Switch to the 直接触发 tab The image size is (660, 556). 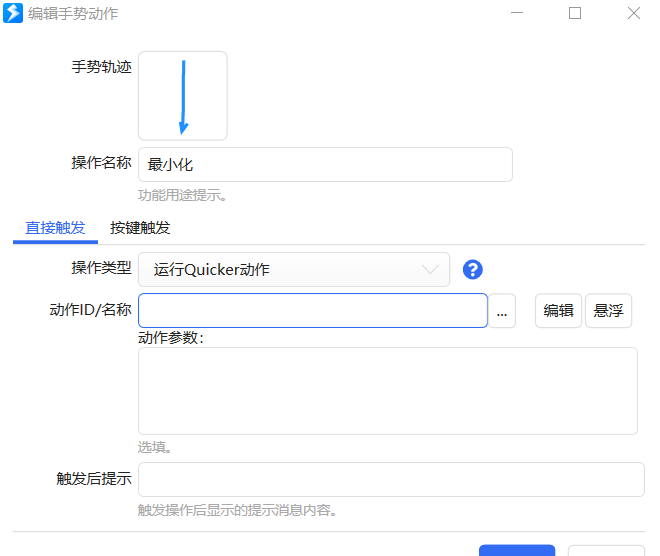[55, 227]
